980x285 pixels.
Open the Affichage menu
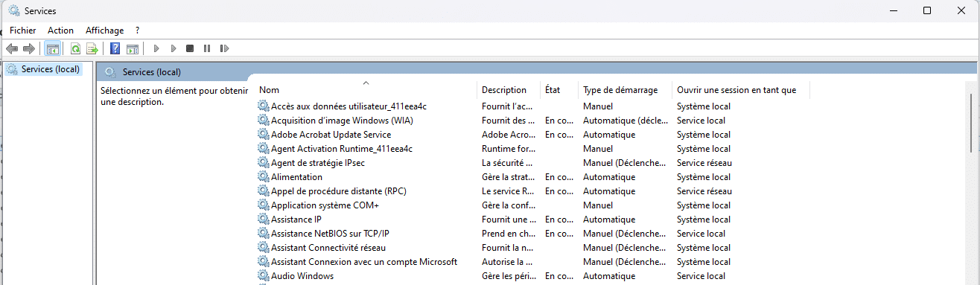tap(105, 31)
